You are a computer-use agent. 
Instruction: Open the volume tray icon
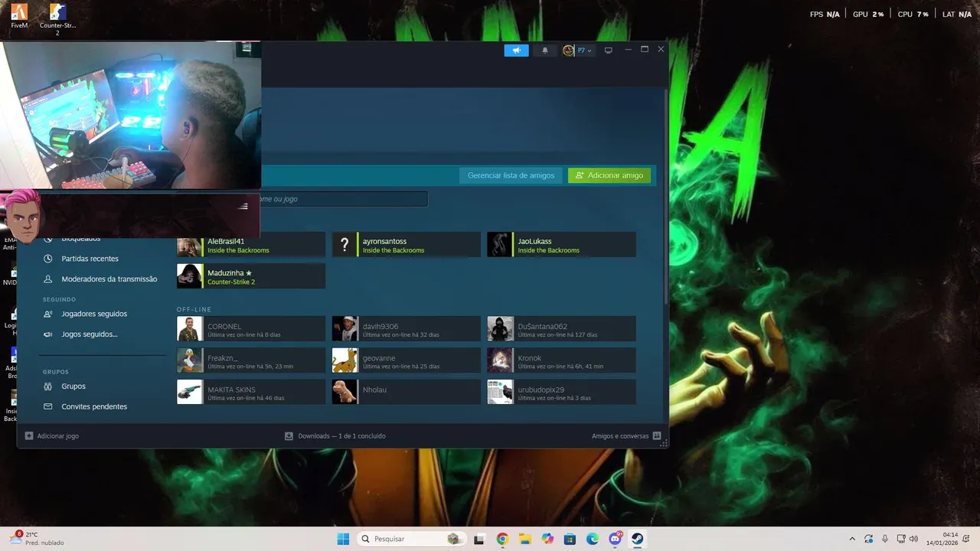tap(913, 539)
